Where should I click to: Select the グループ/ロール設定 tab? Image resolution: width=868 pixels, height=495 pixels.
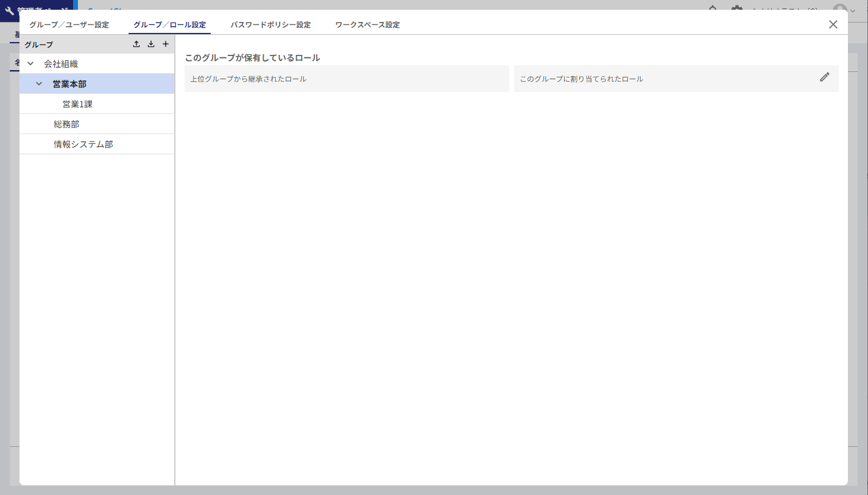coord(169,25)
